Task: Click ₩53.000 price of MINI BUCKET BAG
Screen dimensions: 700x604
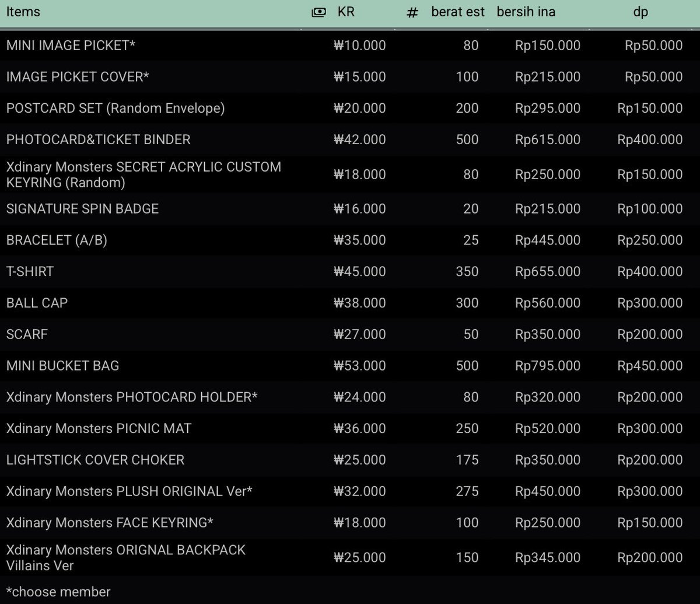Action: click(x=359, y=366)
